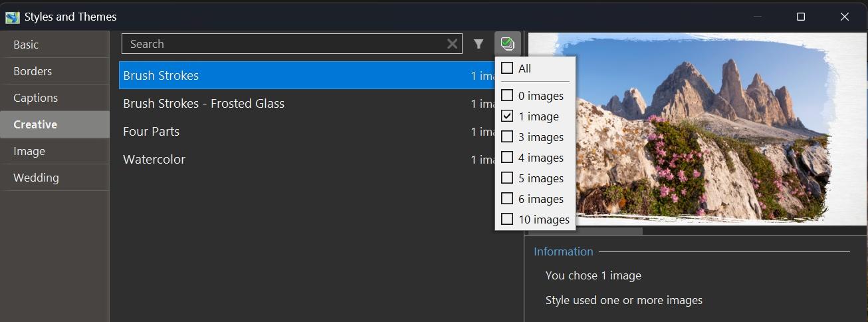Image resolution: width=868 pixels, height=322 pixels.
Task: Clear the search field with the X icon
Action: [452, 44]
